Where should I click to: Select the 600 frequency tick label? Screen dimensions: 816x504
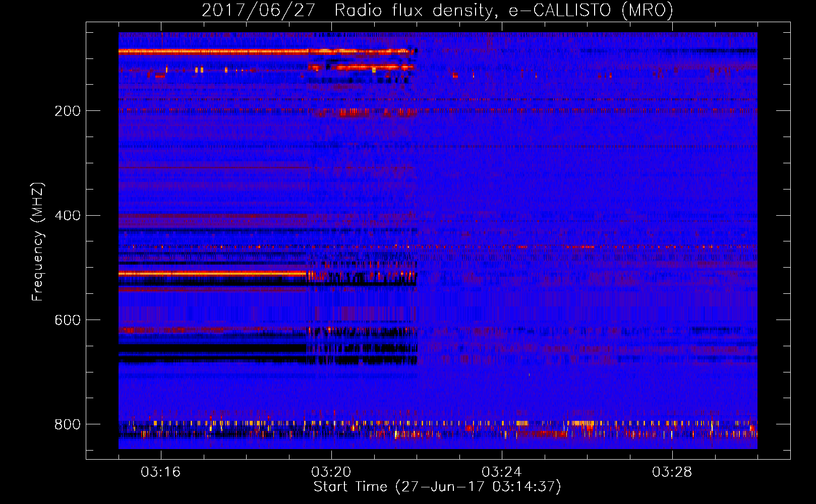click(68, 321)
